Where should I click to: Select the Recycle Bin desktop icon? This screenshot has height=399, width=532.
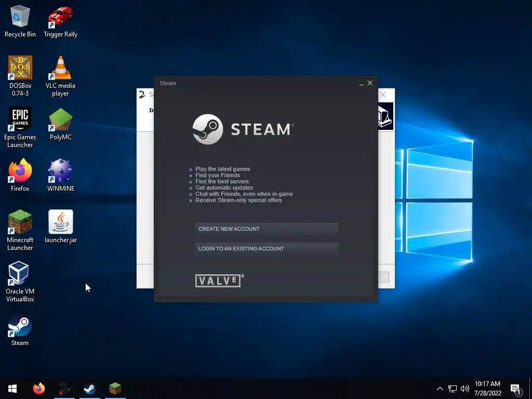[x=20, y=21]
